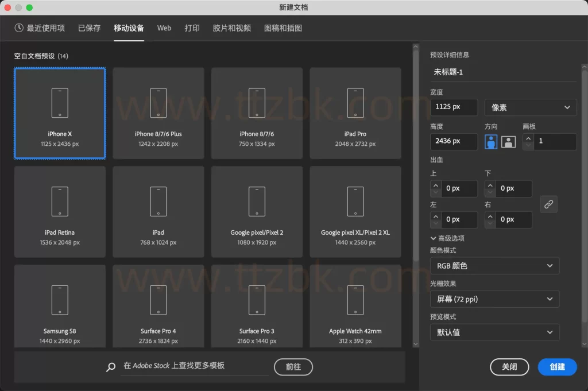
Task: Click the bleed 上 increase arrow
Action: pos(436,185)
